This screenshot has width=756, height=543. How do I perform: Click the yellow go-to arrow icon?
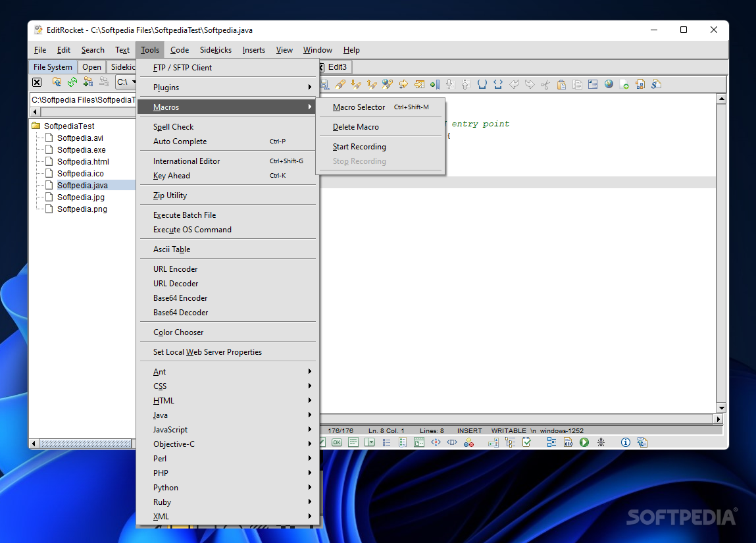point(403,84)
